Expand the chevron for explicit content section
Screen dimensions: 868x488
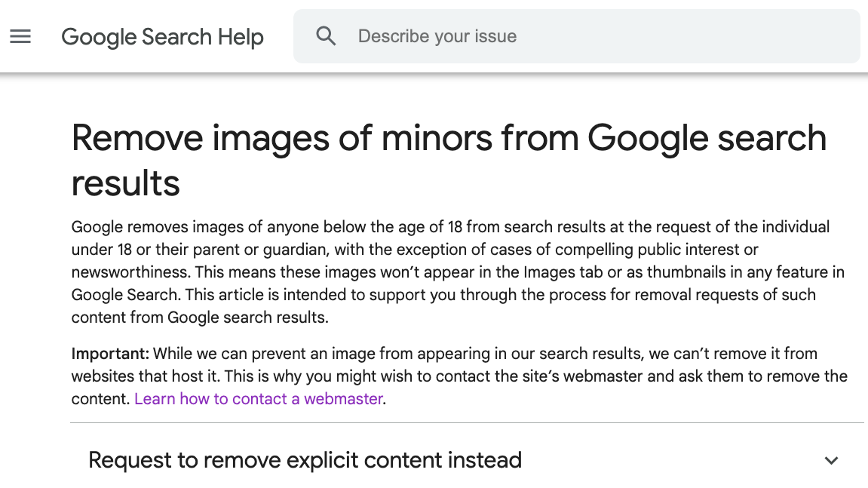831,460
